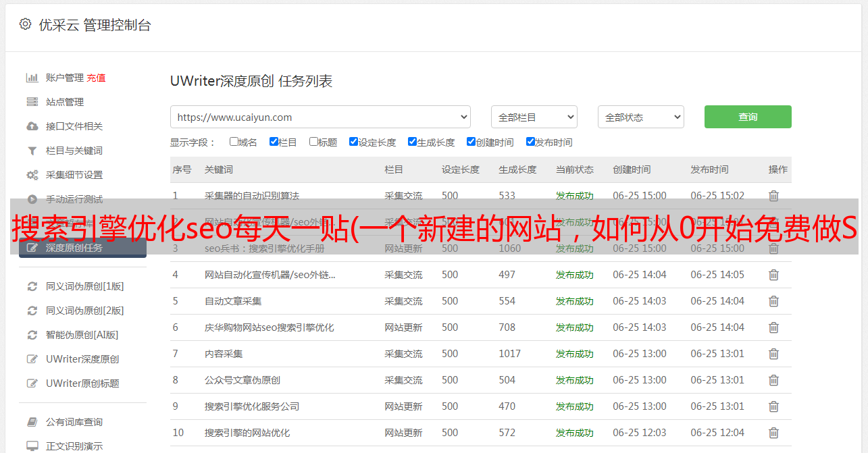Delete row 1 采集器的自动识别算法
868x453 pixels.
pyautogui.click(x=773, y=196)
